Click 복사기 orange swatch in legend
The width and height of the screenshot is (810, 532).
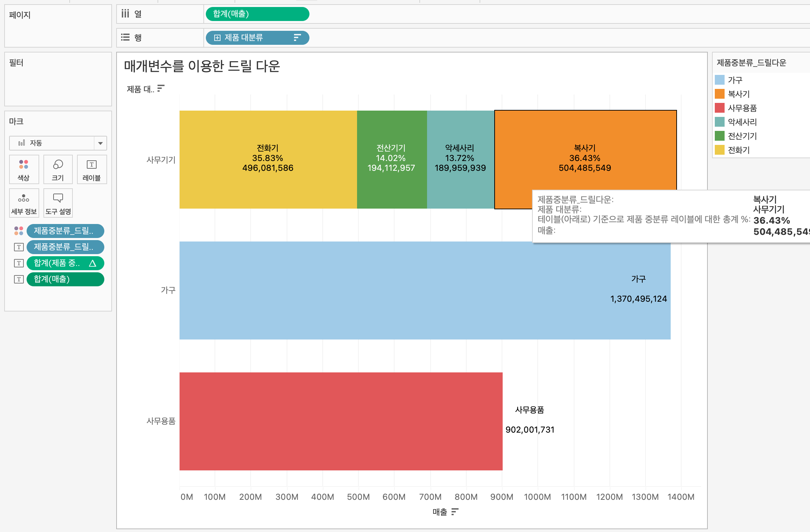pyautogui.click(x=719, y=94)
